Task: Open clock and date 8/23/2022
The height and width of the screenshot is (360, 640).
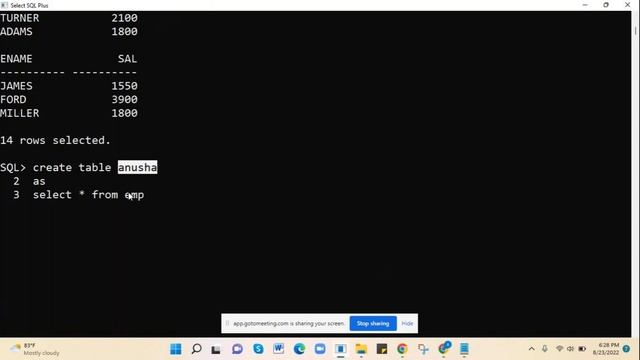Action: click(x=606, y=349)
